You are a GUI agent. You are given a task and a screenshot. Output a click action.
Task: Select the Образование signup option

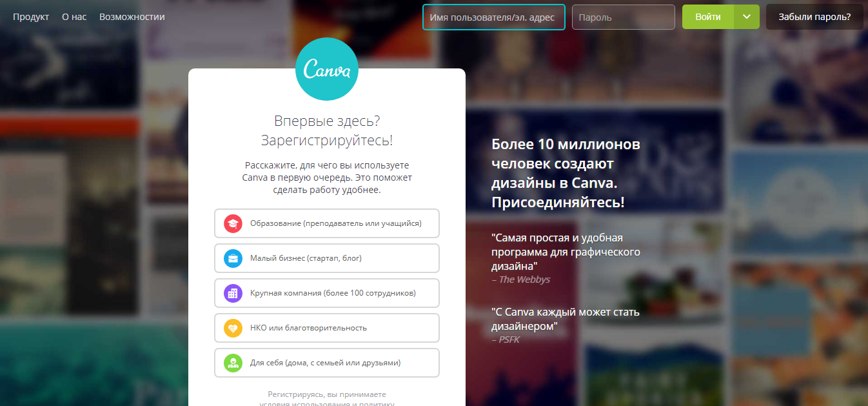tap(326, 223)
